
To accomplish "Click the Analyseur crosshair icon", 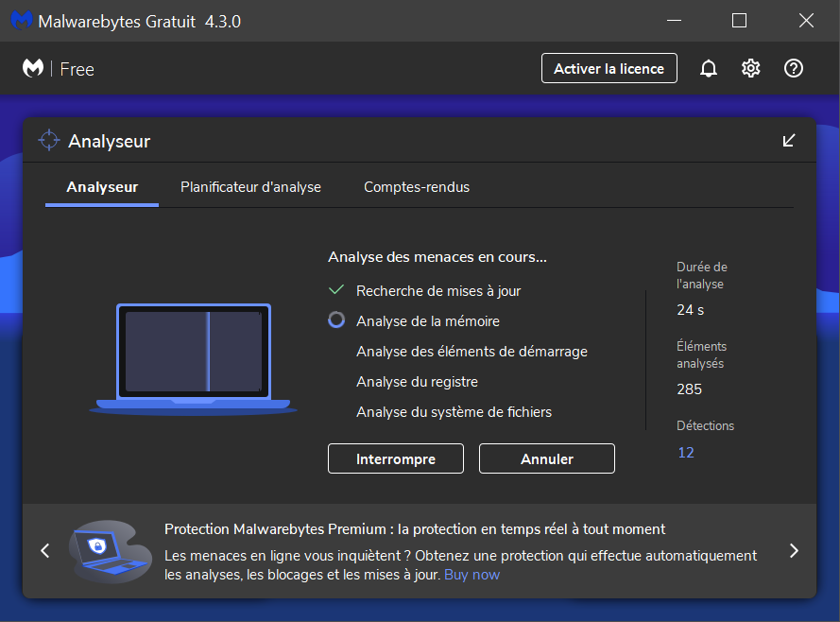I will click(49, 140).
